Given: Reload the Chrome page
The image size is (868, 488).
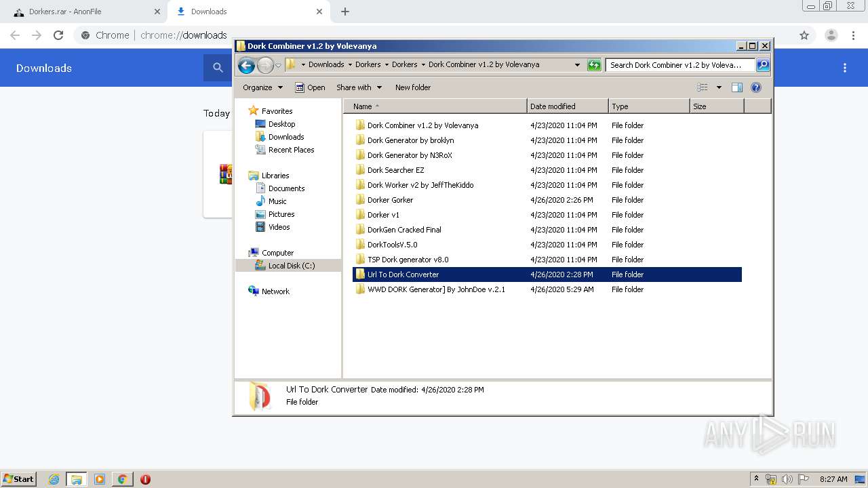Looking at the screenshot, I should pyautogui.click(x=58, y=35).
